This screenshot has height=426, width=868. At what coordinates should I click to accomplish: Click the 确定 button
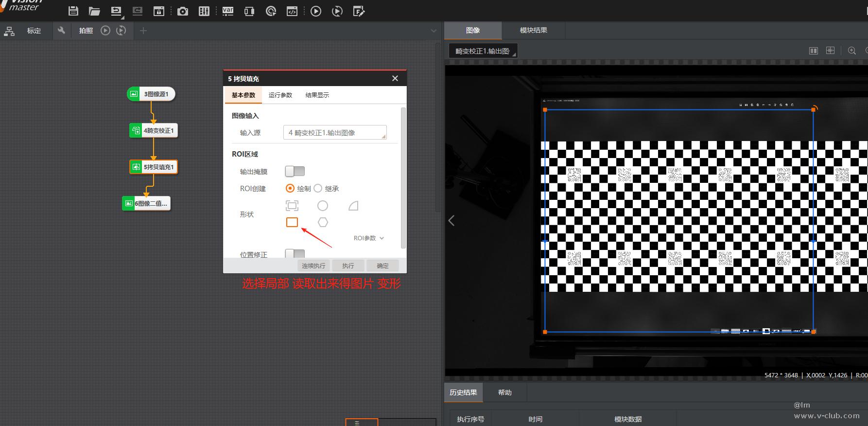tap(382, 266)
